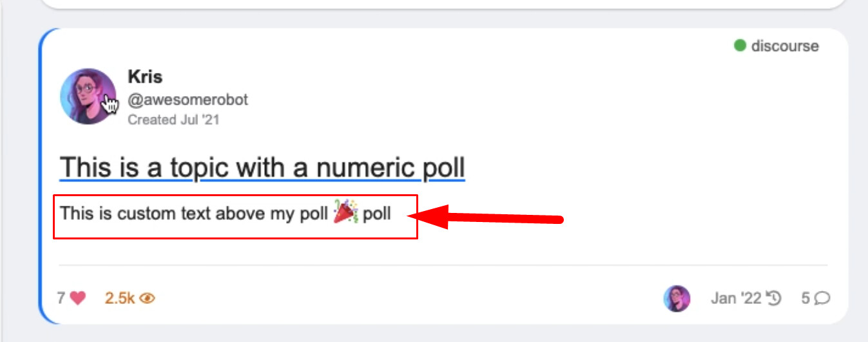This screenshot has width=868, height=342.
Task: Click the party popper emoji
Action: coord(345,212)
